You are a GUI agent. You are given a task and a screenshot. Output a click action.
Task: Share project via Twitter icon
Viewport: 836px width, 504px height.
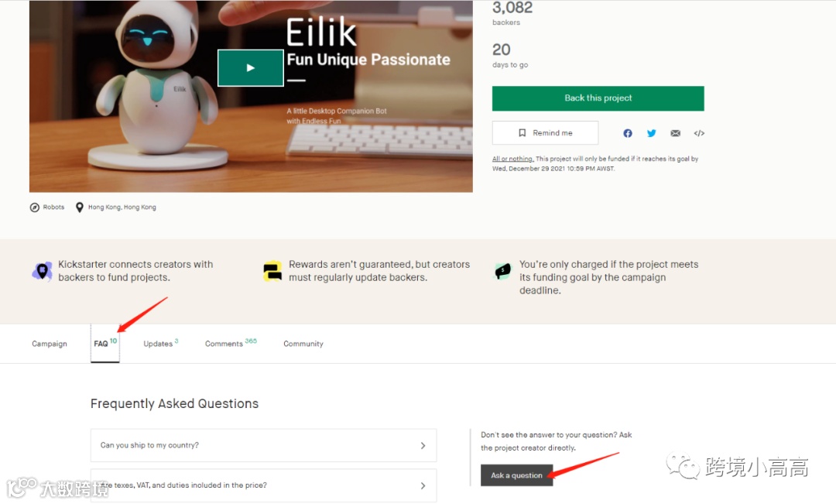(x=652, y=133)
